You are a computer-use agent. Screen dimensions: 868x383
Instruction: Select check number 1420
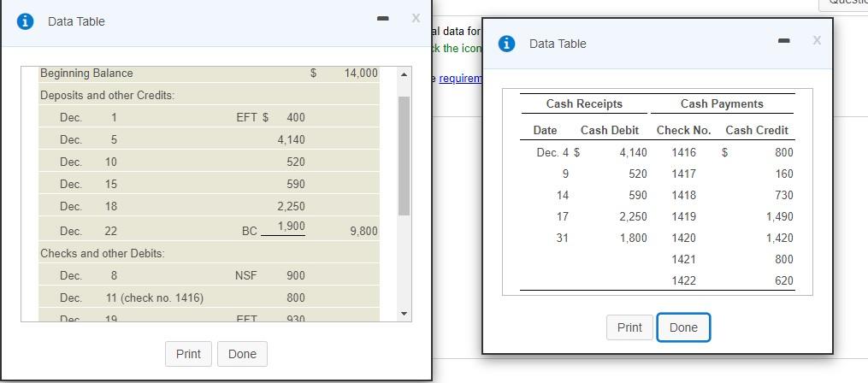[683, 239]
